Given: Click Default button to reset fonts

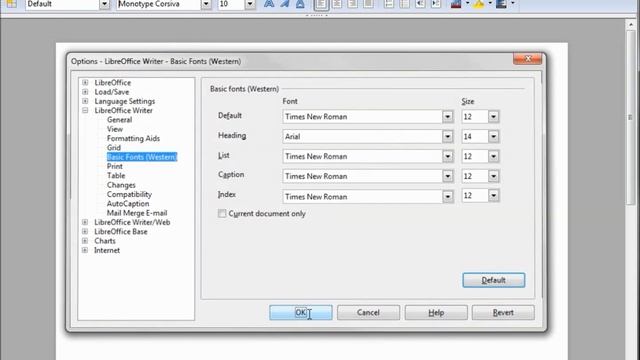Looking at the screenshot, I should click(493, 280).
